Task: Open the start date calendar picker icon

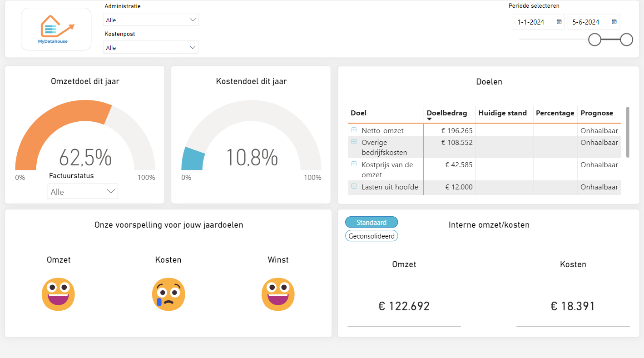Action: 559,21
